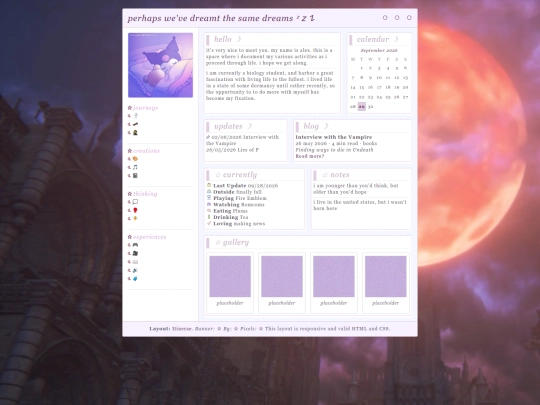This screenshot has width=540, height=405.
Task: Open the Itinerae layout credit link
Action: [x=182, y=329]
